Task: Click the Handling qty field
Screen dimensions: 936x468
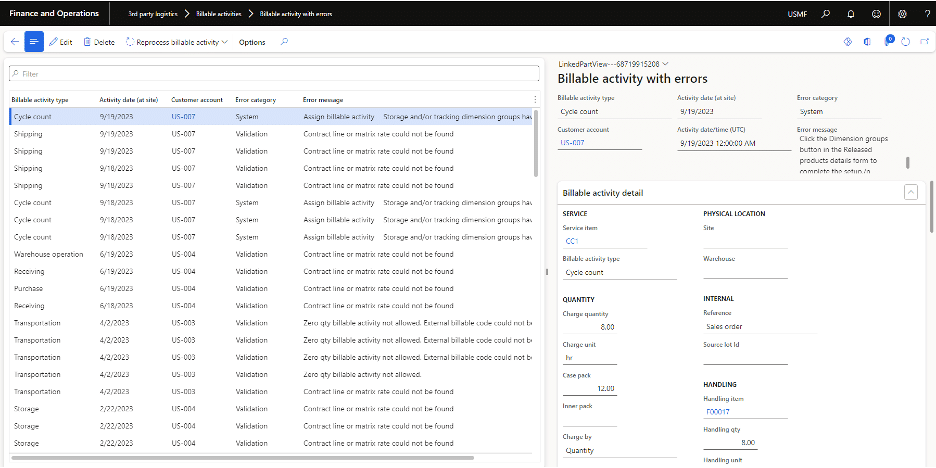Action: [730, 442]
